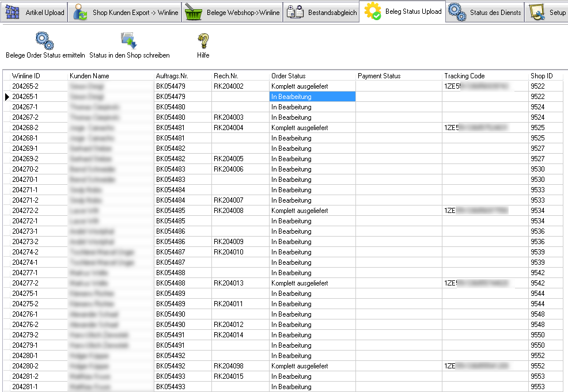Image resolution: width=568 pixels, height=392 pixels.
Task: Open Hilfe question mark icon
Action: click(203, 40)
